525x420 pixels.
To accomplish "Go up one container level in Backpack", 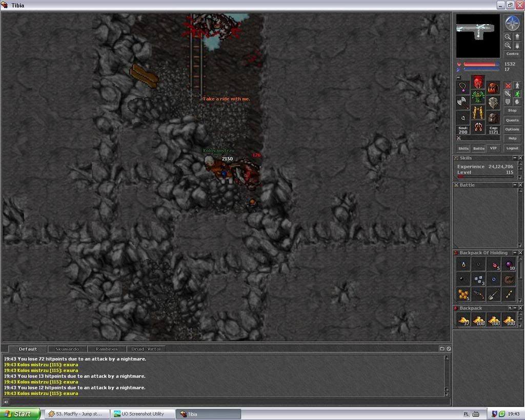I will 510,308.
